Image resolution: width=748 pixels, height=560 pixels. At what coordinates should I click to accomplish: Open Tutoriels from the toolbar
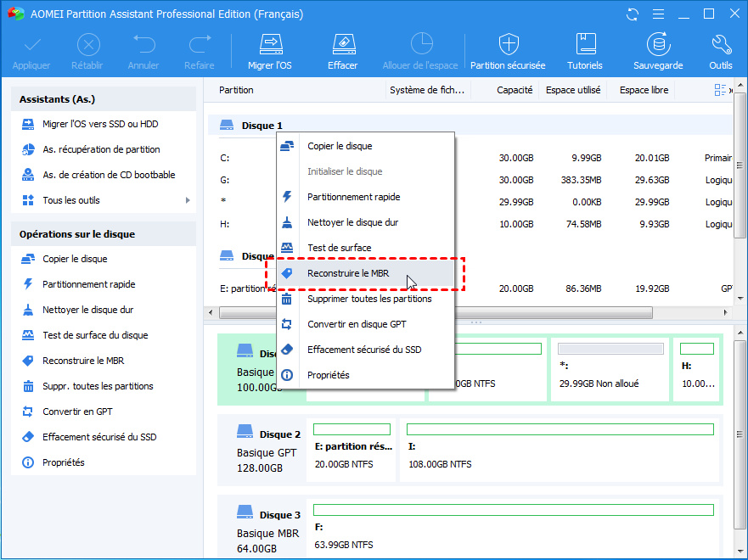585,51
